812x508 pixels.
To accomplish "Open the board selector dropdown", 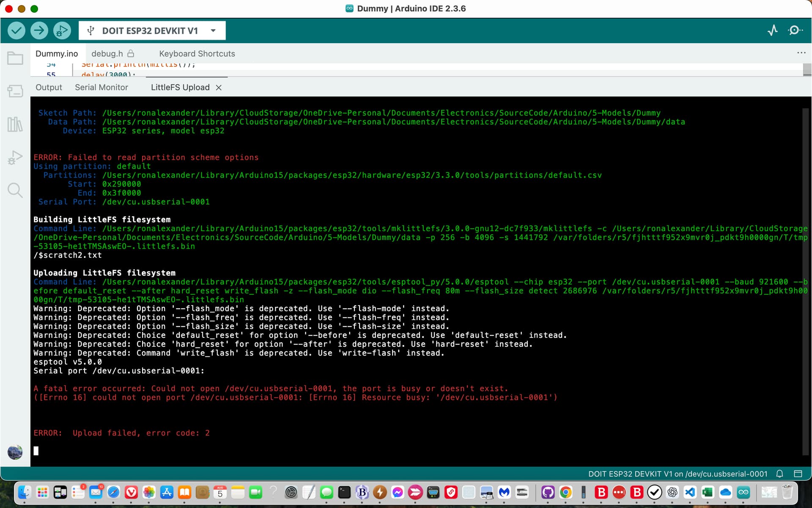I will tap(213, 30).
